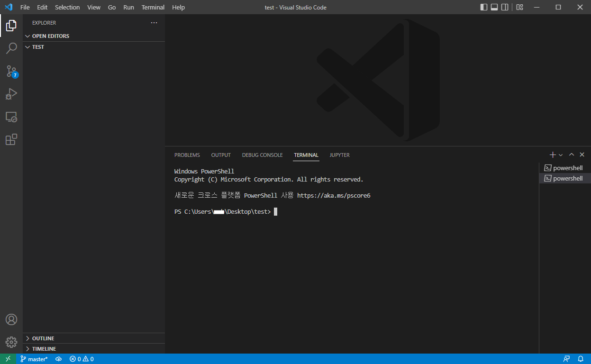Open the Run menu
This screenshot has height=364, width=591.
coord(128,7)
